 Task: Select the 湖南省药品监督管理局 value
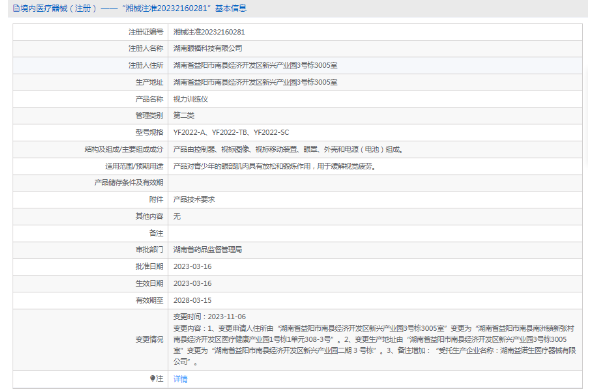click(x=208, y=249)
